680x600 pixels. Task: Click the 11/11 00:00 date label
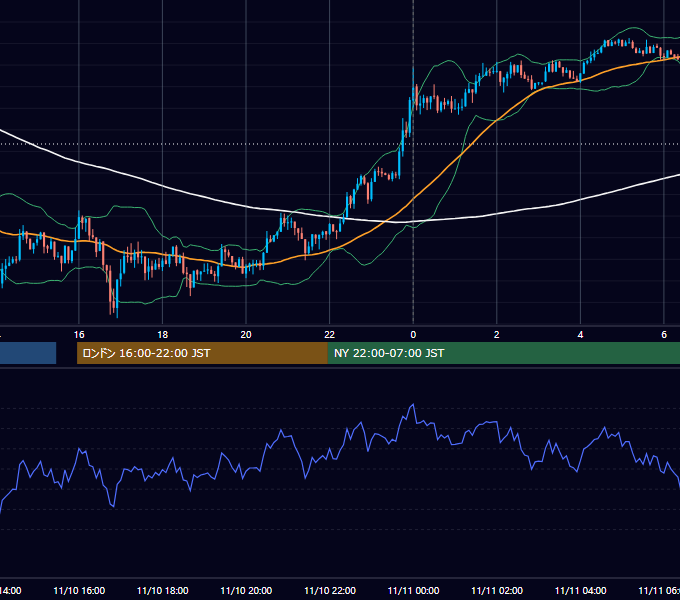(413, 591)
